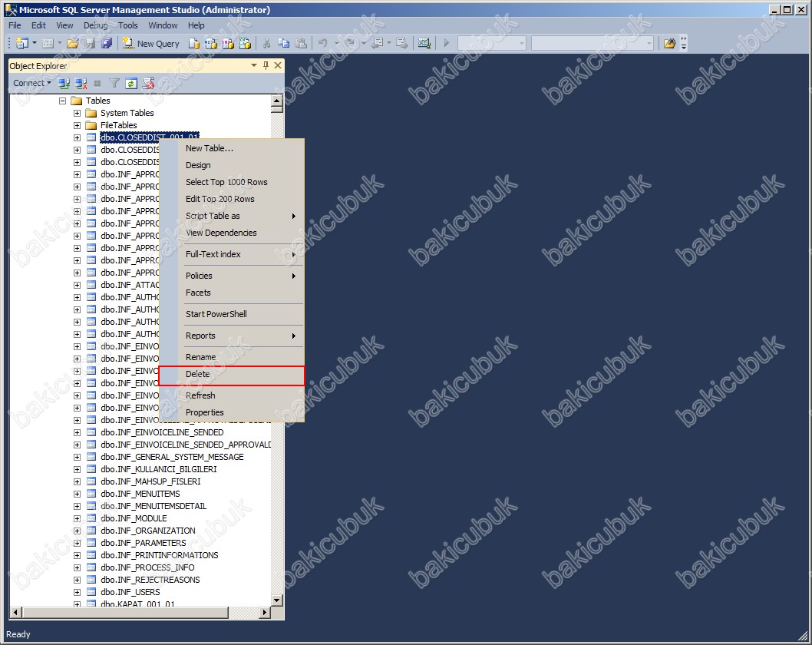Choose Delete from the context menu
This screenshot has width=812, height=645.
(x=232, y=374)
